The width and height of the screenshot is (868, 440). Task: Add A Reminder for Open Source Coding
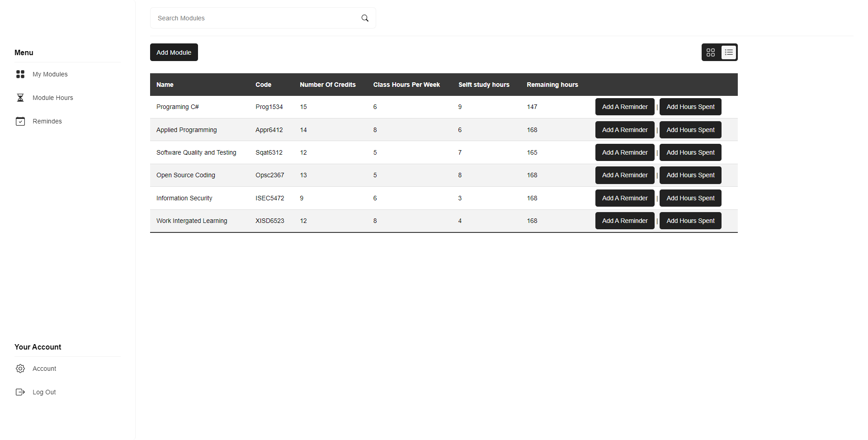[x=624, y=175]
